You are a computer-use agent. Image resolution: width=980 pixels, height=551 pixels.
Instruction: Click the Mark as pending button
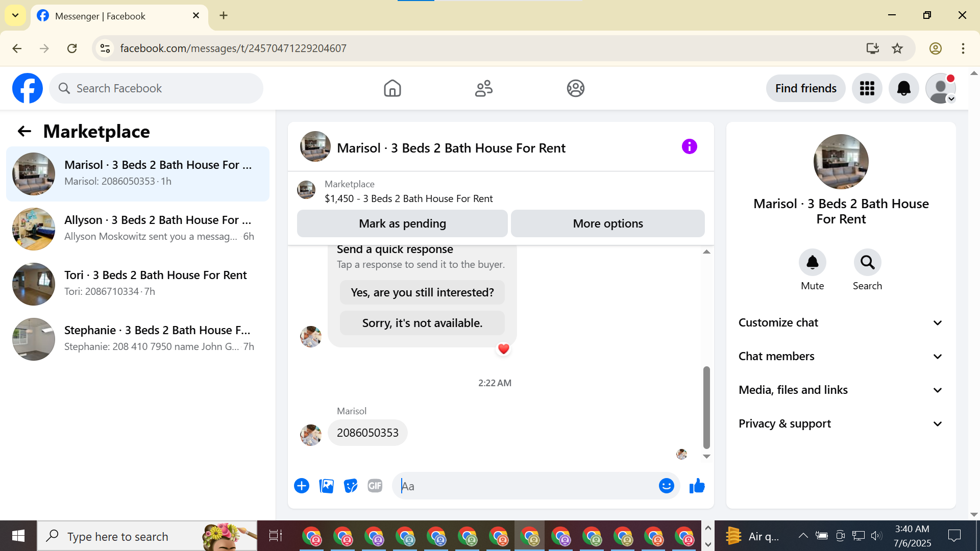click(402, 224)
